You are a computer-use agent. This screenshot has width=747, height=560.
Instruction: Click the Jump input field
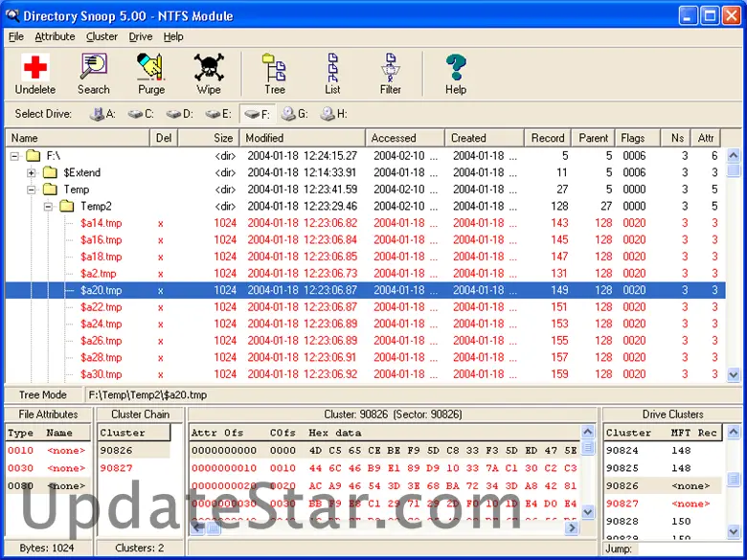689,549
